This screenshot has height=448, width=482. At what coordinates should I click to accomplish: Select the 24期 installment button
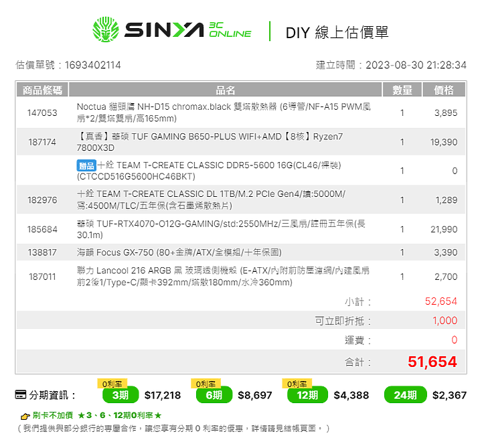pyautogui.click(x=406, y=395)
